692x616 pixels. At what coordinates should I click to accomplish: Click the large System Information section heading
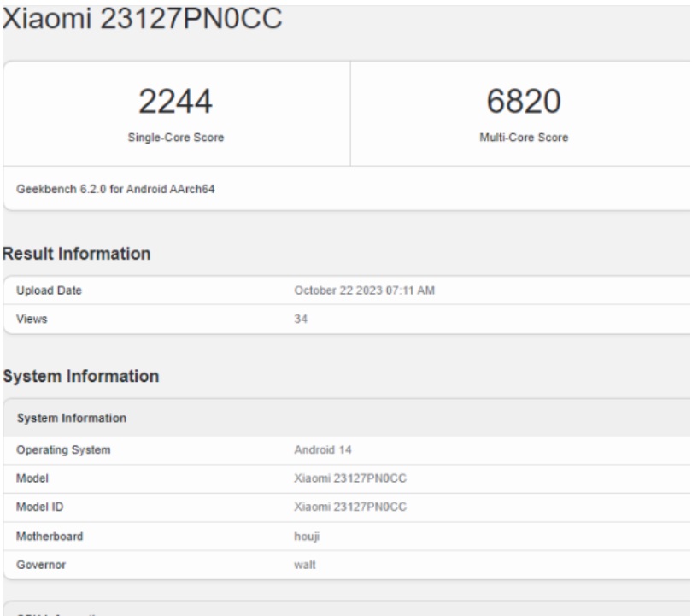pyautogui.click(x=81, y=376)
